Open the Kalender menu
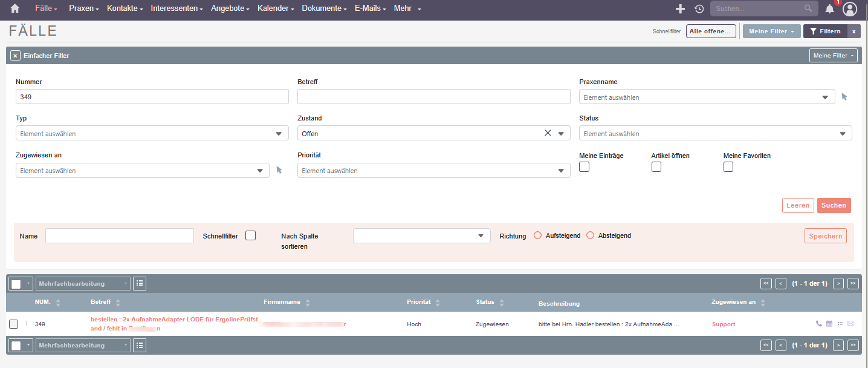The width and height of the screenshot is (868, 368). tap(275, 8)
